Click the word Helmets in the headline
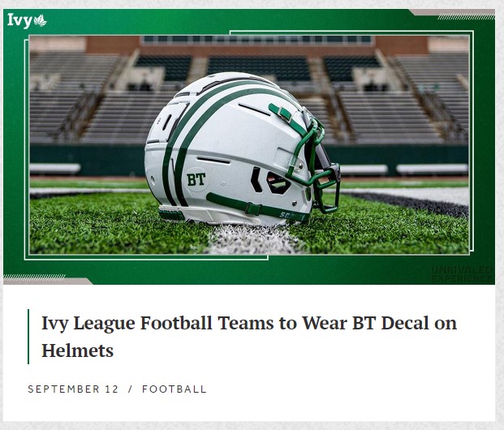This screenshot has height=430, width=504. coord(77,350)
